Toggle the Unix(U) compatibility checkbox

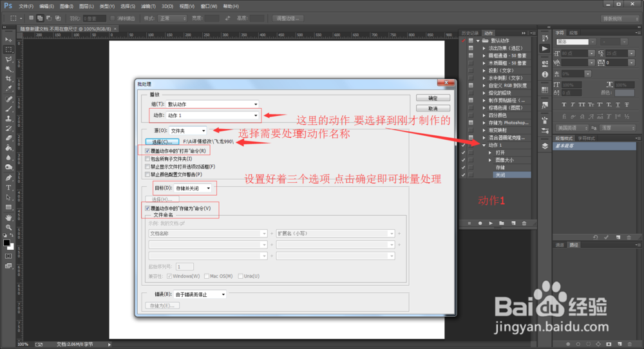241,276
